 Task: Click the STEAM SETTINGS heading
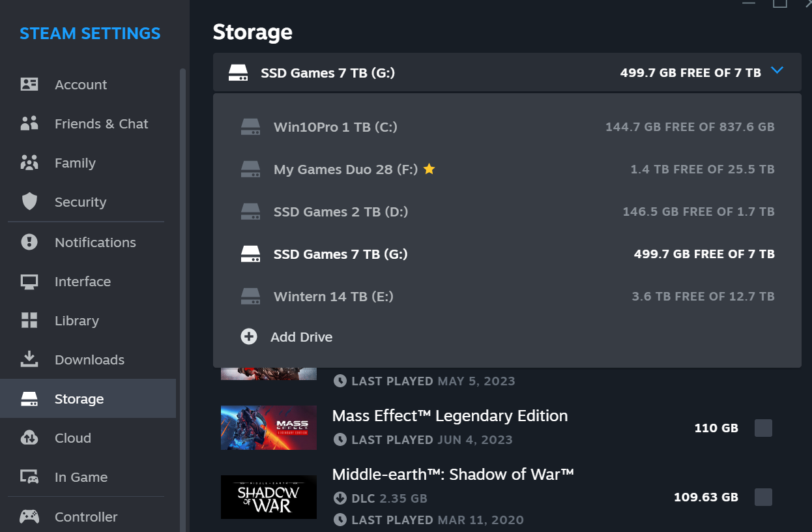pos(90,33)
